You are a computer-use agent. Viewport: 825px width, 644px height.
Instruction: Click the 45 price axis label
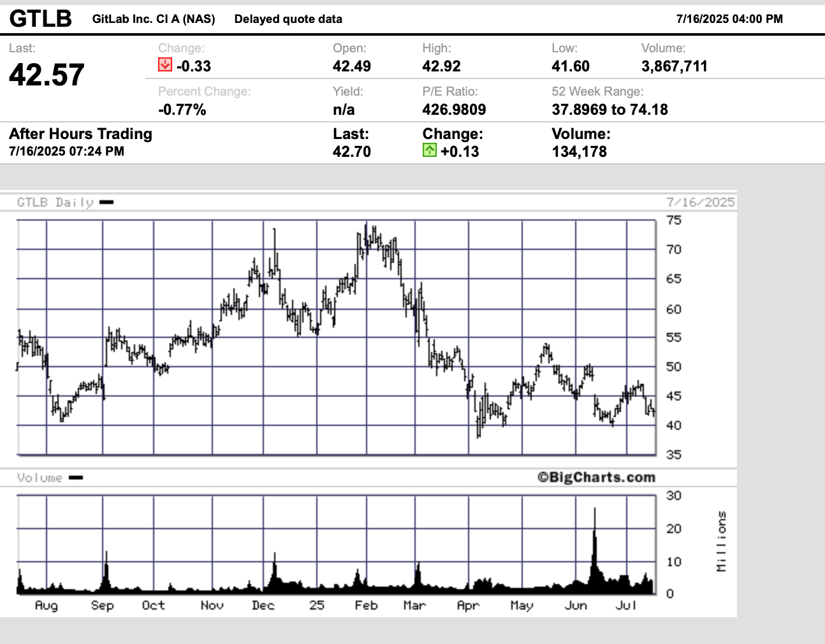pyautogui.click(x=674, y=397)
